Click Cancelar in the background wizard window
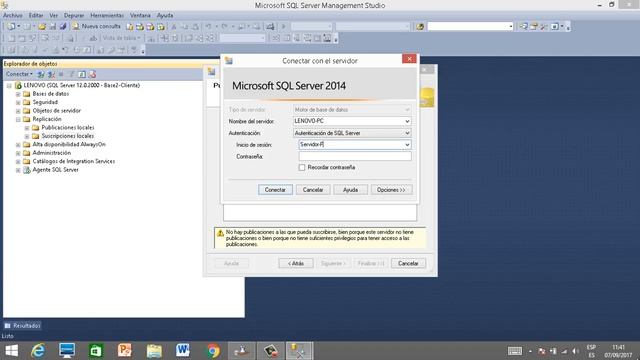The width and height of the screenshot is (640, 360). [x=408, y=263]
